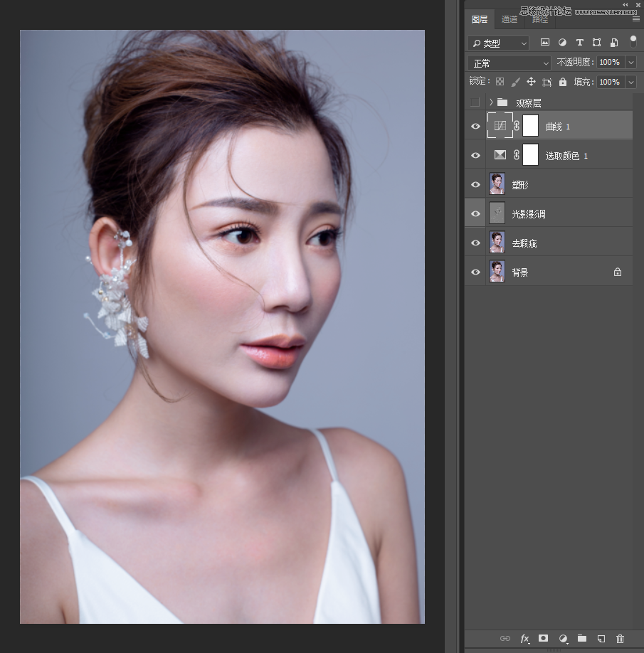
Task: Click lock position move-arrows icon
Action: click(531, 83)
